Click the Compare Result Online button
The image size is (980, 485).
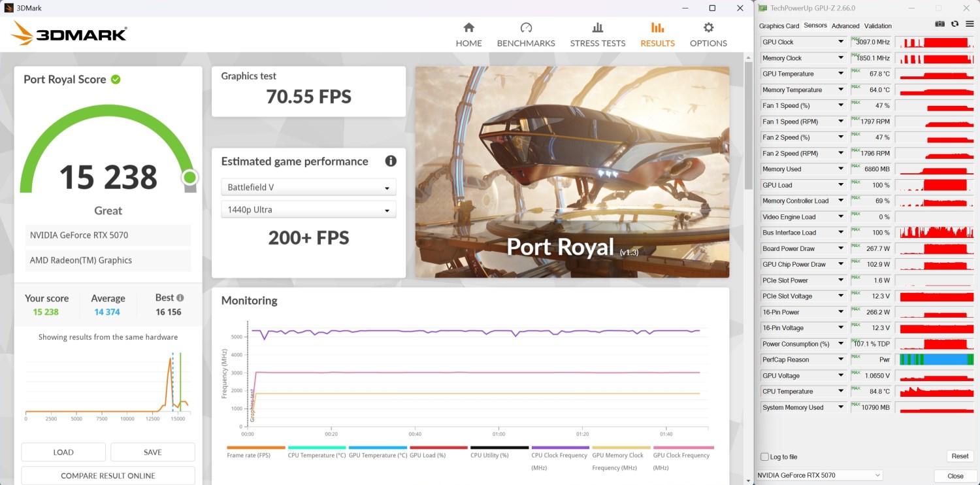pos(108,475)
